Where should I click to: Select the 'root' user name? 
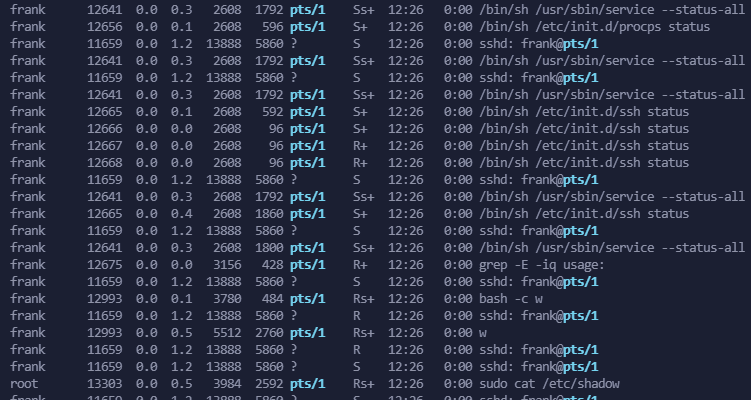click(24, 383)
